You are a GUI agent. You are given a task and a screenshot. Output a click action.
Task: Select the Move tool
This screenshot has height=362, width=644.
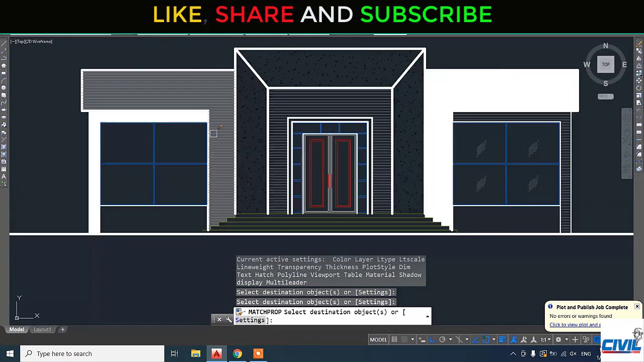639,80
